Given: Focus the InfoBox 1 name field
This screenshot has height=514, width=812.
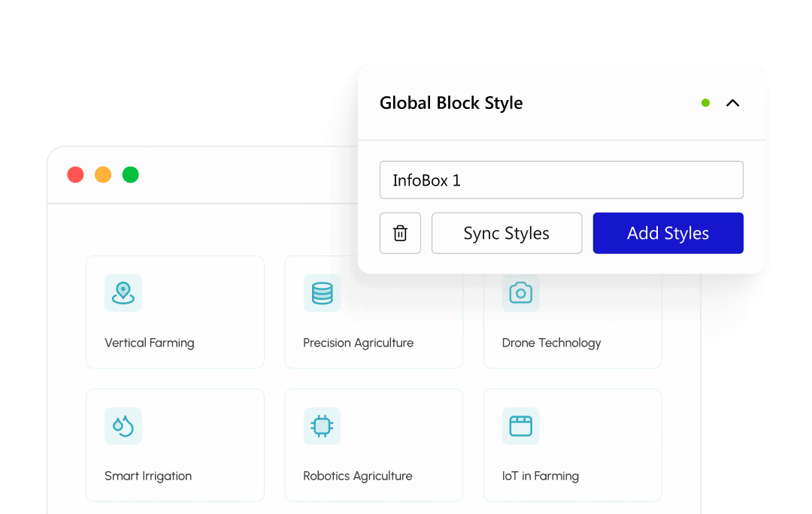Looking at the screenshot, I should click(x=562, y=180).
